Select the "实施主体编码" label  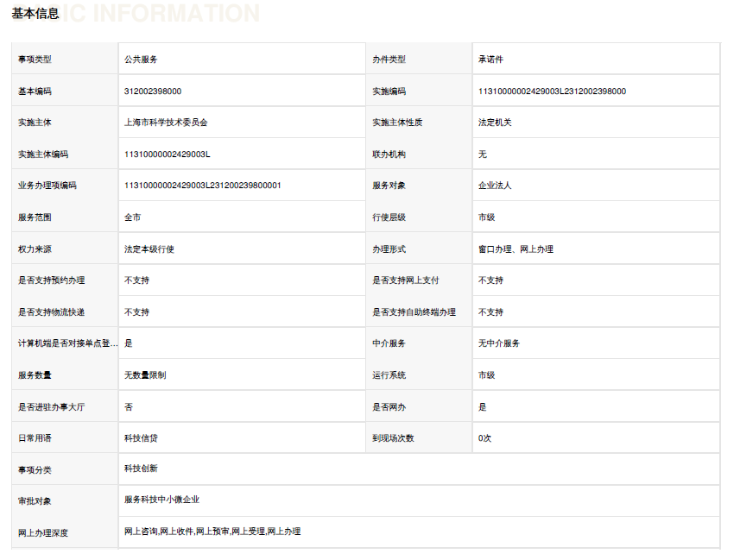click(43, 154)
